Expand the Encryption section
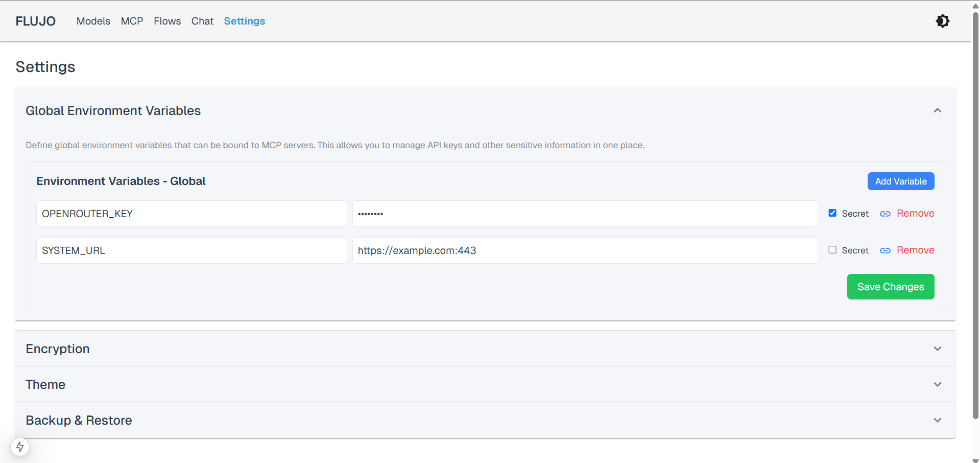980x463 pixels. (937, 349)
